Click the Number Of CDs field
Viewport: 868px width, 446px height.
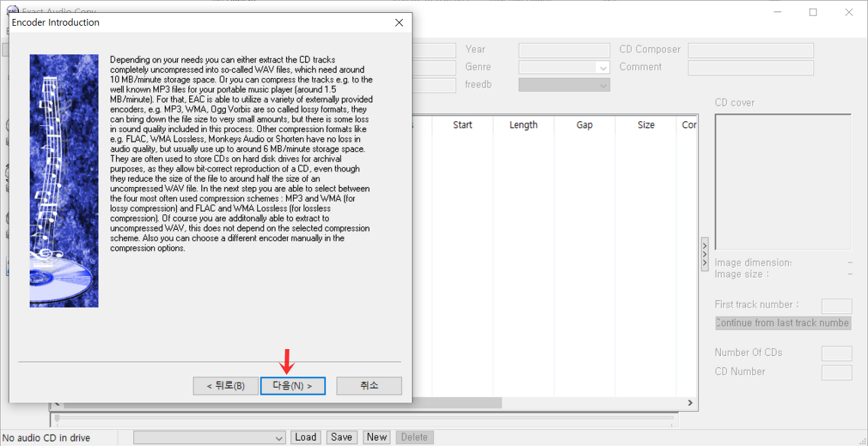(837, 353)
